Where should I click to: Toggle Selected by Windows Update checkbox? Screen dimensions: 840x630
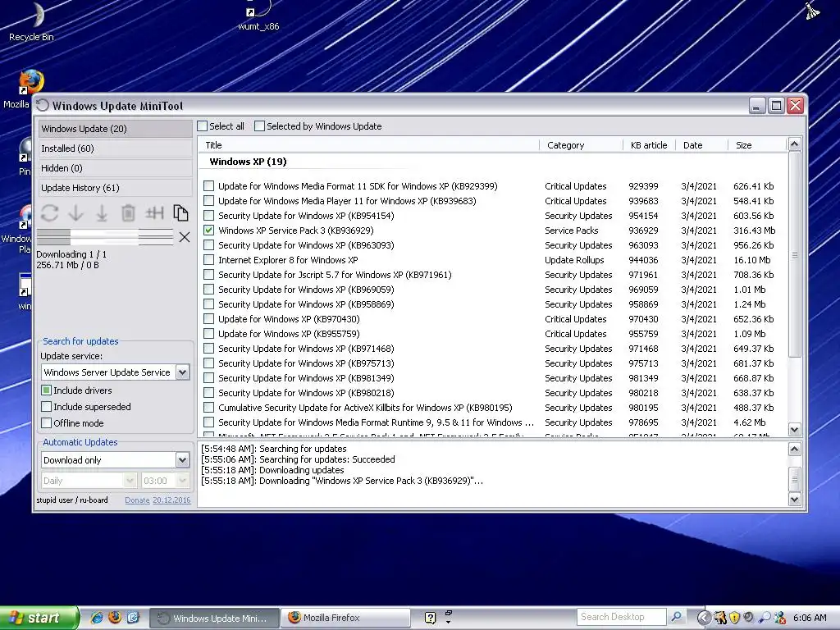point(260,126)
